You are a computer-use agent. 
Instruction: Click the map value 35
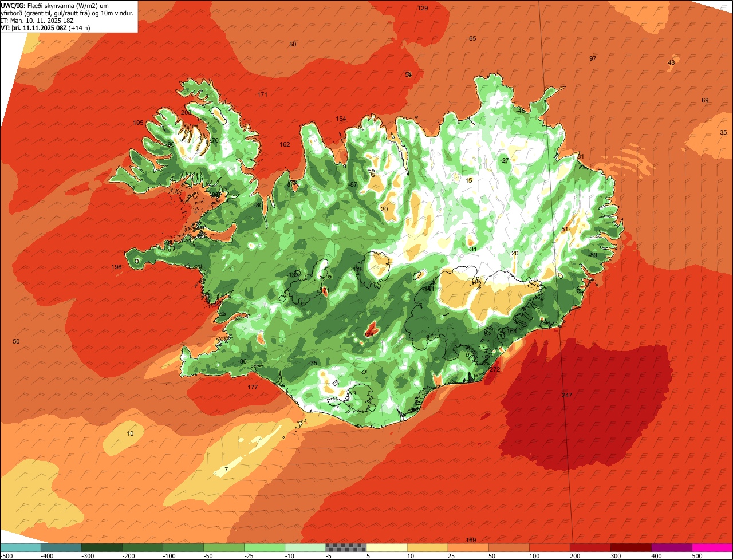coord(723,132)
